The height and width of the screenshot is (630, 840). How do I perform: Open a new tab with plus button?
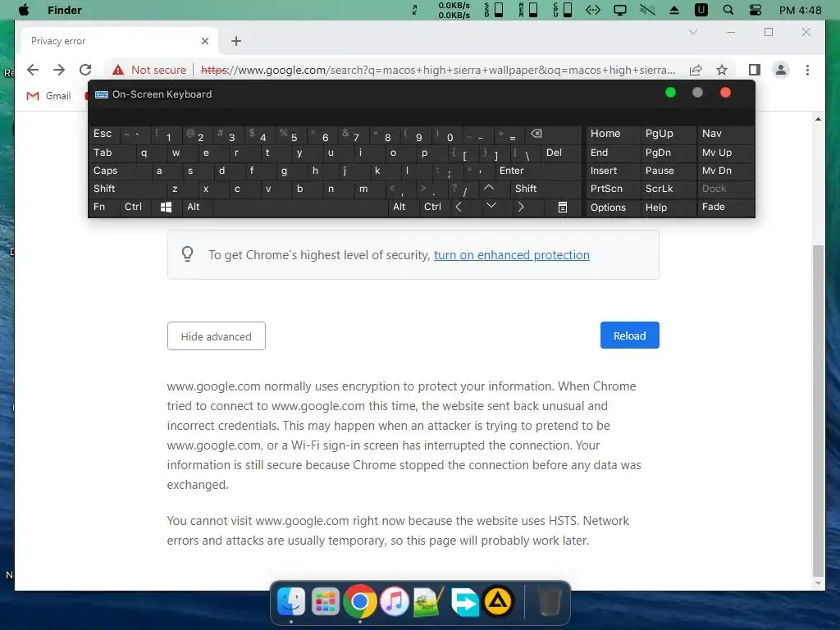click(235, 41)
